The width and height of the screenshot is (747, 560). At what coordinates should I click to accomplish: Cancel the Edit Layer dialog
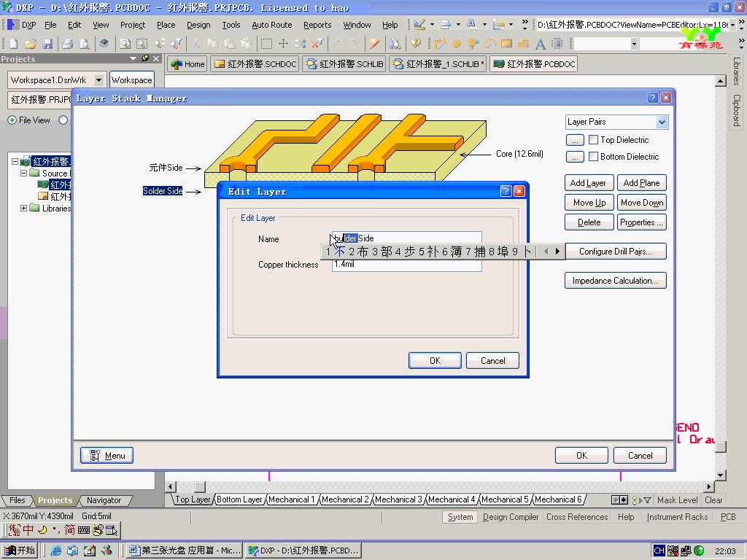(492, 360)
